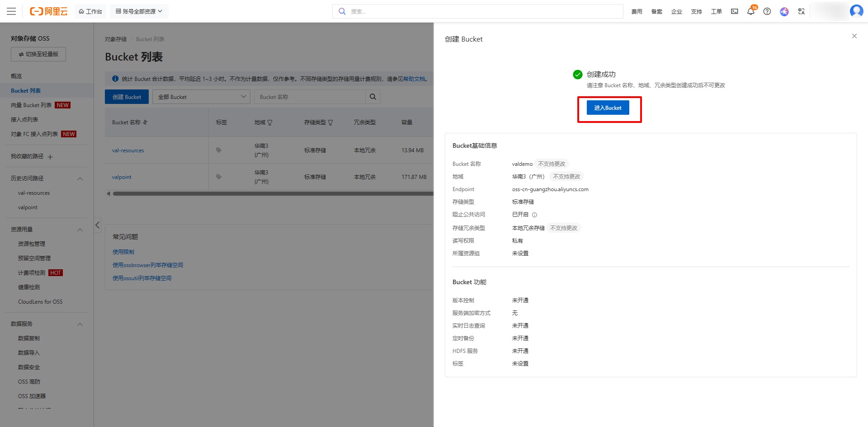868x427 pixels.
Task: Click the Alibaba Cloud logo
Action: pyautogui.click(x=48, y=11)
